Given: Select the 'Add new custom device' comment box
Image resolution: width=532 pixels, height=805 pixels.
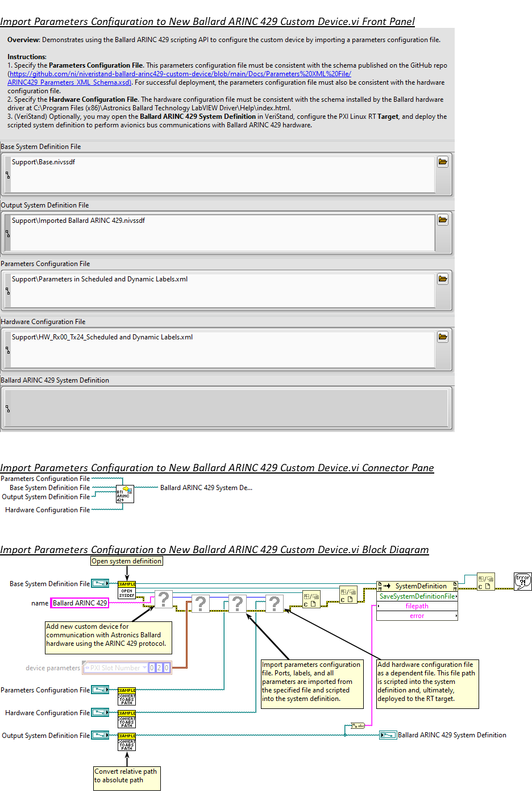Looking at the screenshot, I should 109,638.
